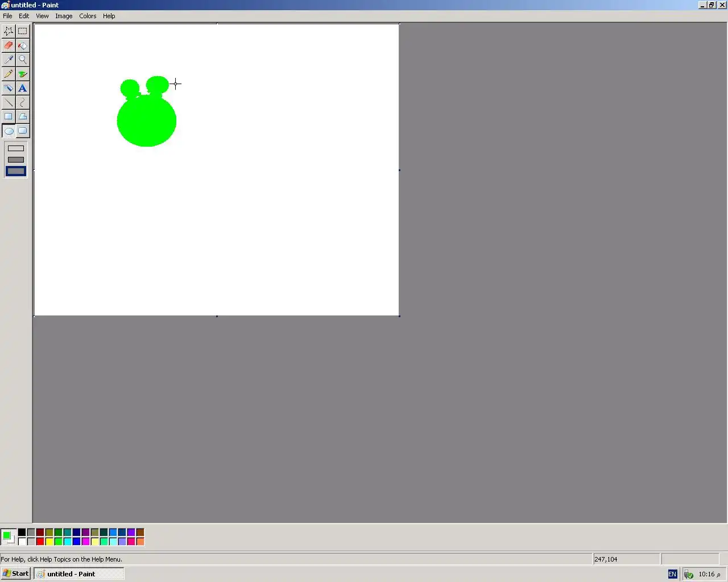
Task: Pick the Airbrush spray tool
Action: tap(9, 88)
